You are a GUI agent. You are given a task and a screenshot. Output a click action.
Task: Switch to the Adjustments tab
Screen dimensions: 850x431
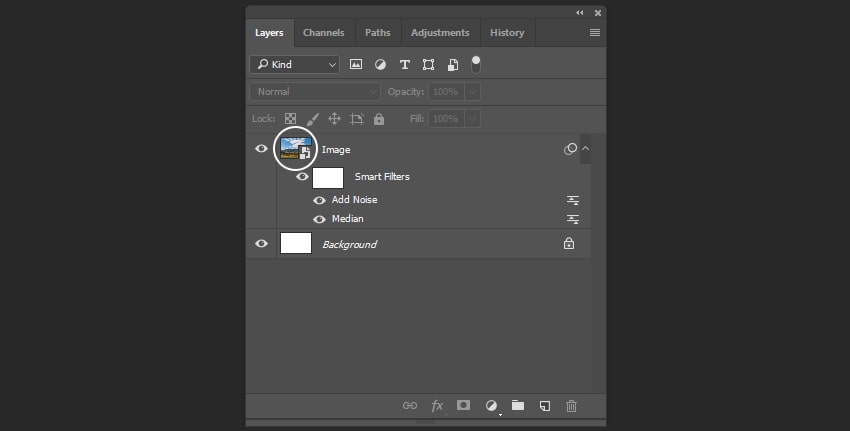[440, 33]
